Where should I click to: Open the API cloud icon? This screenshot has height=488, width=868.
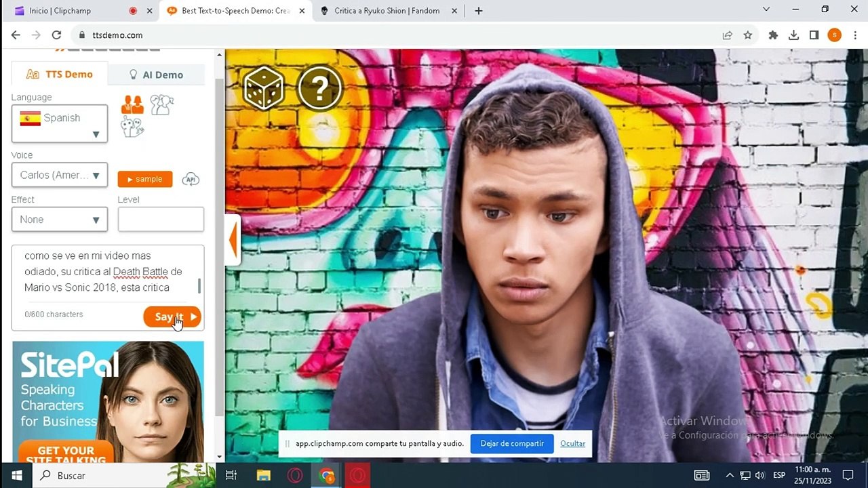point(191,179)
